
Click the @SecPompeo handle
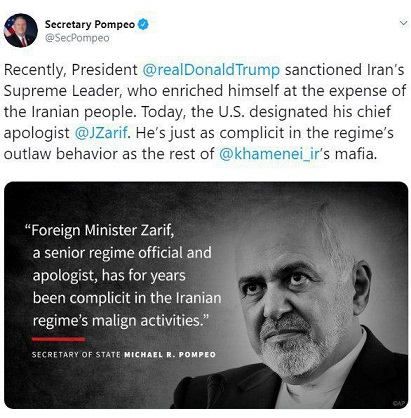[77, 38]
